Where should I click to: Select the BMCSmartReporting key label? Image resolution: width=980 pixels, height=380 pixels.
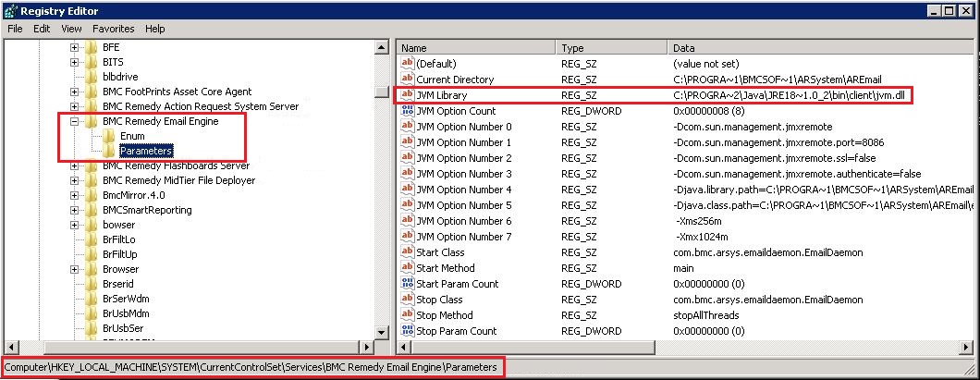148,210
